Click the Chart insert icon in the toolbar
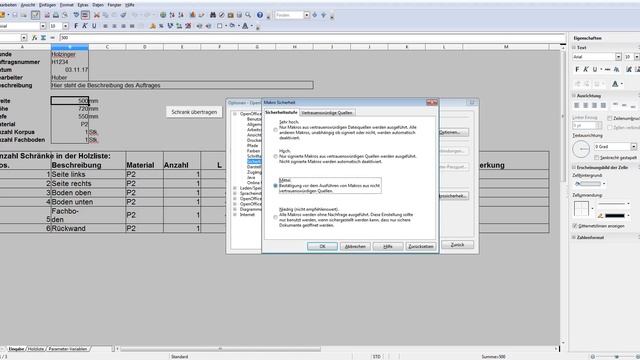This screenshot has height=360, width=640. (x=193, y=15)
